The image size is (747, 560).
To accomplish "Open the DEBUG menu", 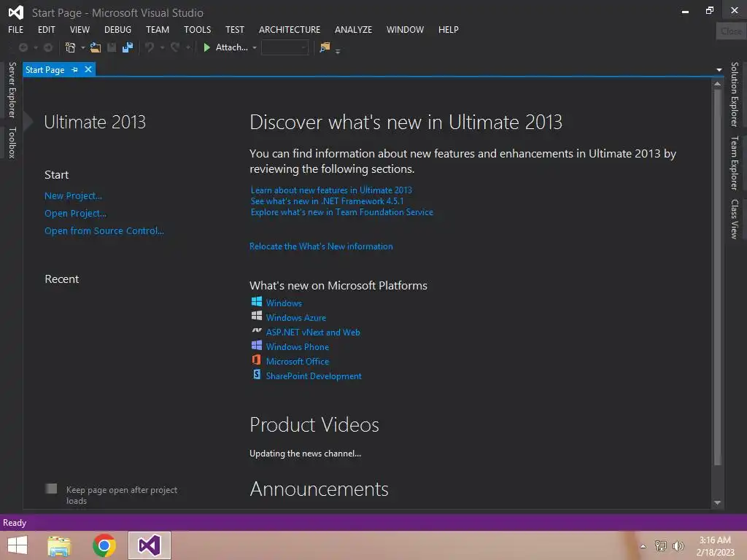I will (x=117, y=29).
